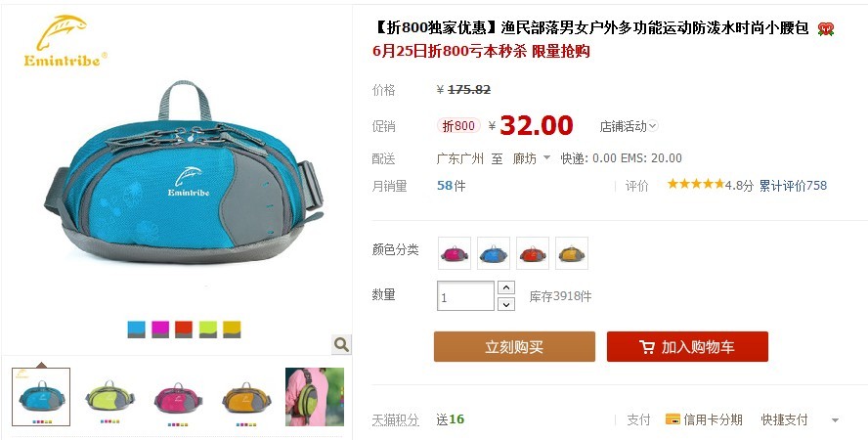Click the five-star rating icons
The height and width of the screenshot is (440, 868).
tap(695, 184)
